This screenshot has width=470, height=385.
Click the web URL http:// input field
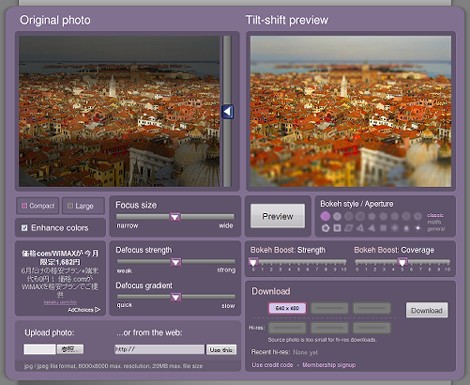click(x=159, y=349)
